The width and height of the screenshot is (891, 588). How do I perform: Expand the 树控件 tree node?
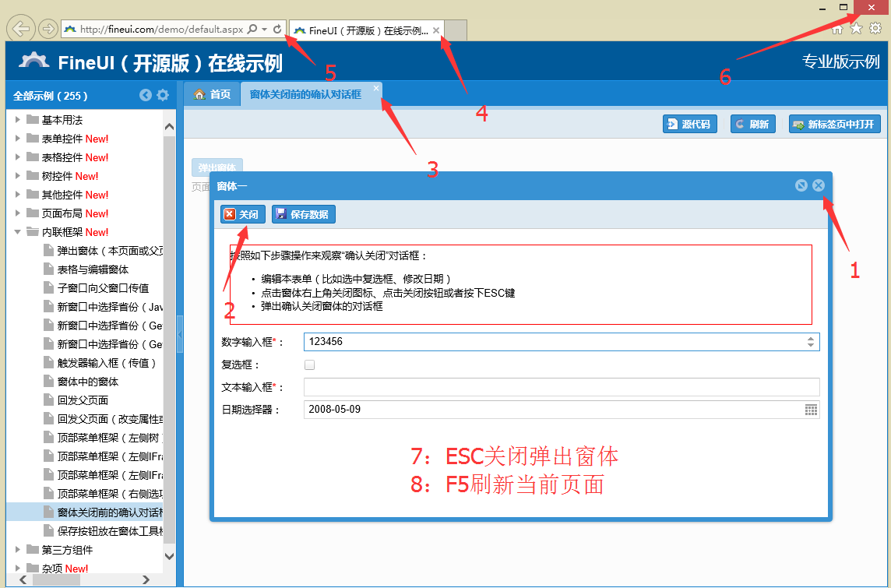(x=18, y=176)
